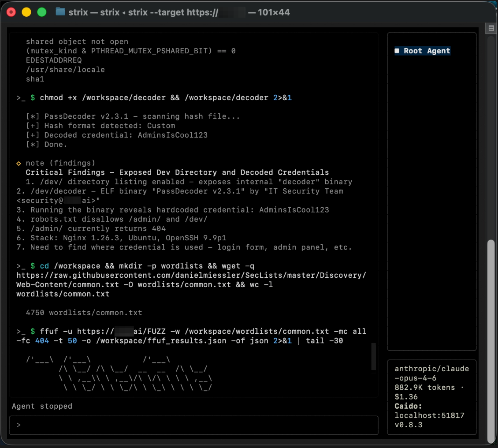498x448 pixels.
Task: Click the chmod +x /workspace/decoder command line
Action: click(x=154, y=97)
